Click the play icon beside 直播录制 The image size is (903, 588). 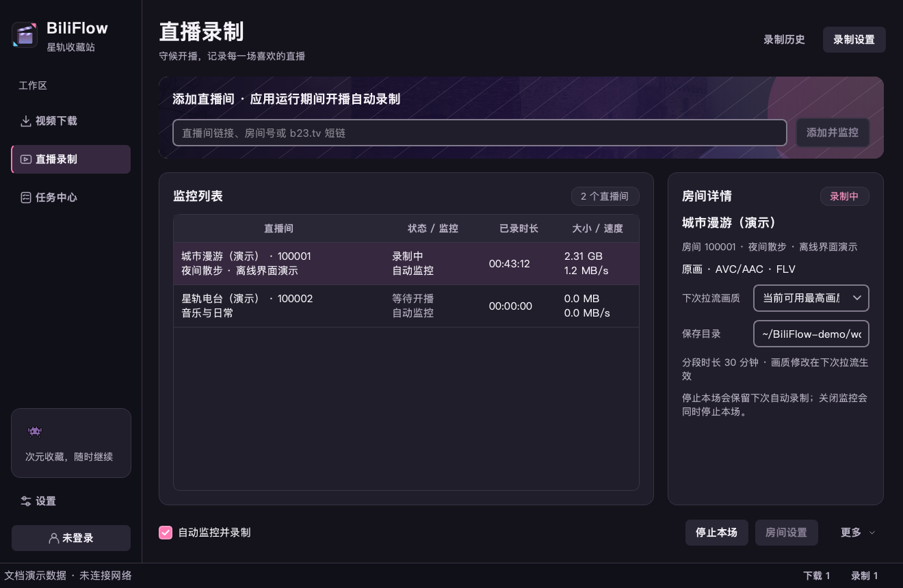click(x=26, y=159)
